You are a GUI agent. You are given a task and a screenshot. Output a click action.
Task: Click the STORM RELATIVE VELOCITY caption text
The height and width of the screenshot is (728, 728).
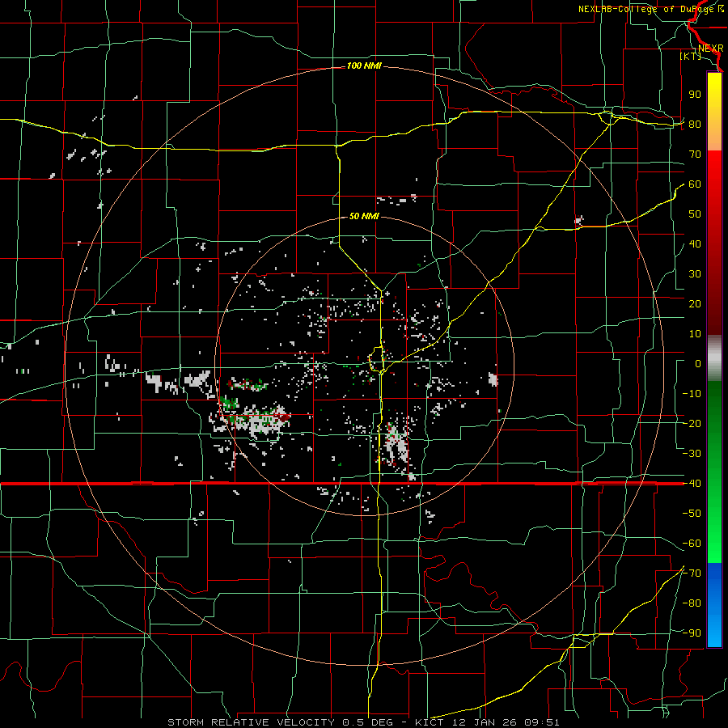(x=252, y=722)
